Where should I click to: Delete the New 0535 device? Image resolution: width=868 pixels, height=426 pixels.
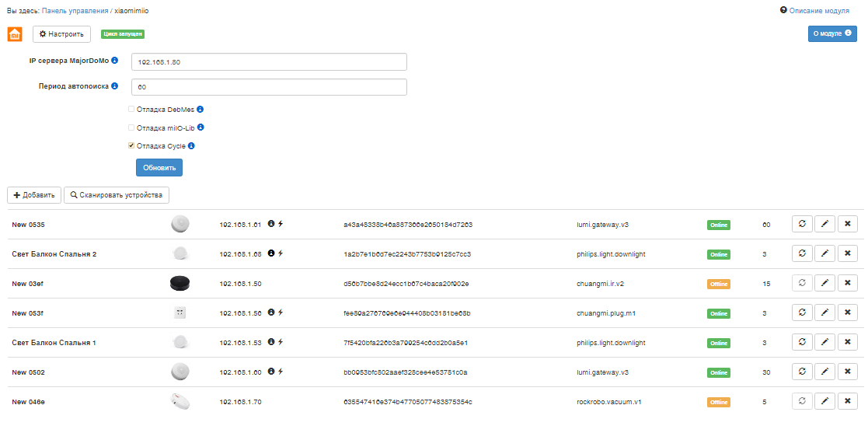click(x=847, y=225)
